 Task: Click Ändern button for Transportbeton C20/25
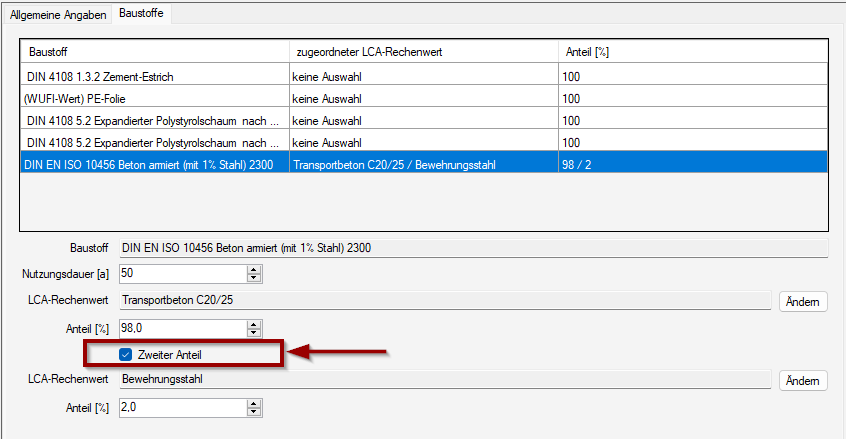pyautogui.click(x=803, y=301)
